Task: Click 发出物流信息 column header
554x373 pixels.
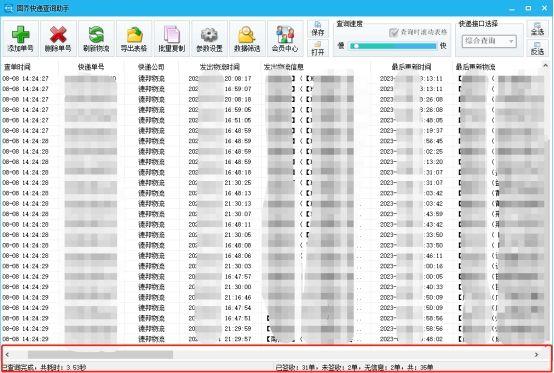Action: tap(283, 67)
